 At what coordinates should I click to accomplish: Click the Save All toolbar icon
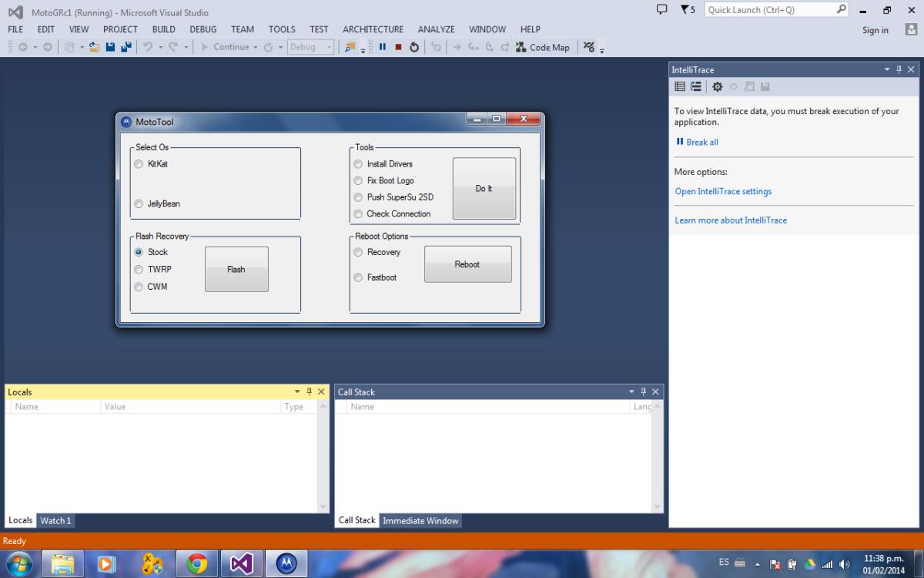tap(126, 47)
